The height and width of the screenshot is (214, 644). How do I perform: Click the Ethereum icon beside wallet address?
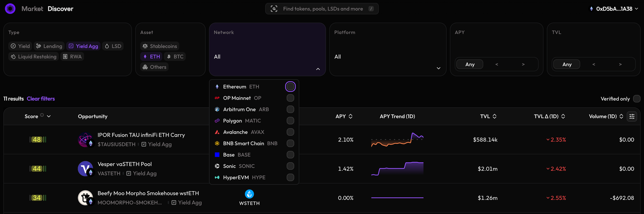[x=591, y=9]
